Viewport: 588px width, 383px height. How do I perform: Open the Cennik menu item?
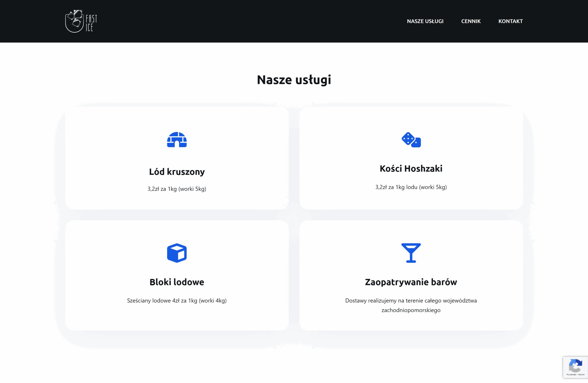click(471, 21)
